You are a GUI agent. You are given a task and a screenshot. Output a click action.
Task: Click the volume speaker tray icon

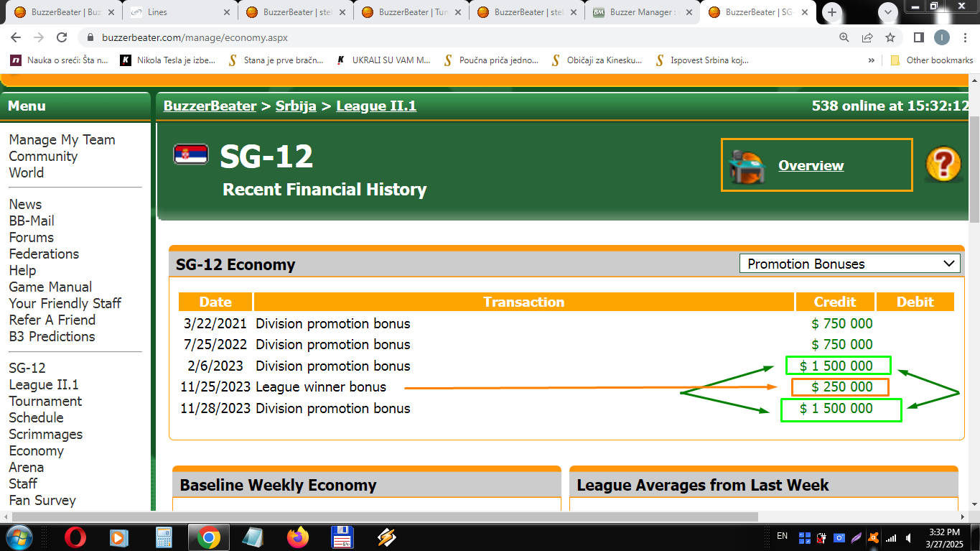(910, 537)
